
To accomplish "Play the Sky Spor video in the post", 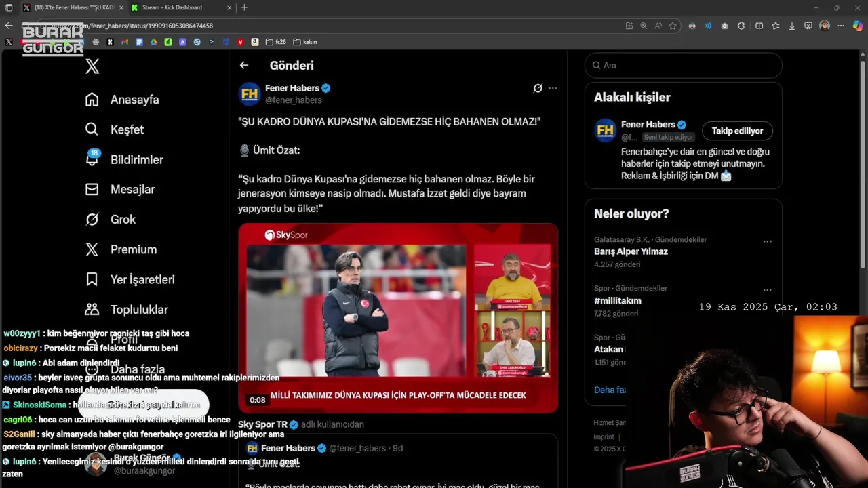I will (398, 318).
